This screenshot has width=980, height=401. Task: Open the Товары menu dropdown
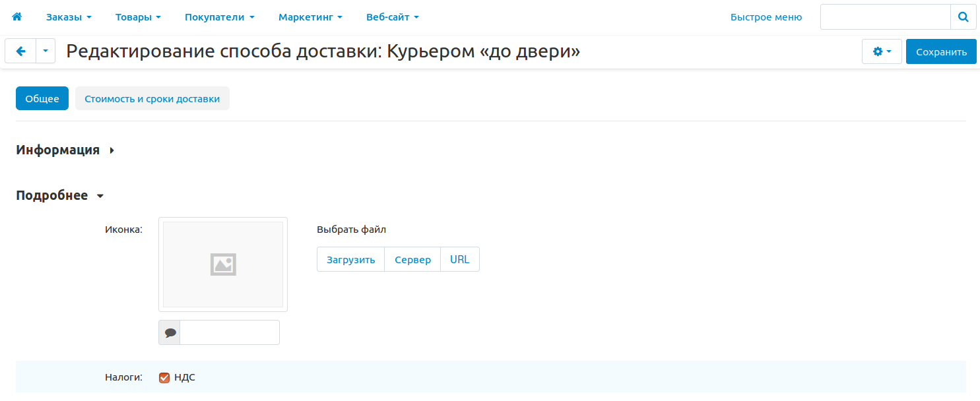138,17
